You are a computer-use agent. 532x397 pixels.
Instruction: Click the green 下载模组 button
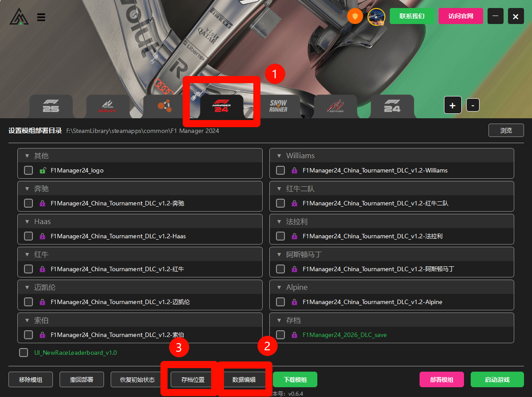[x=295, y=380]
